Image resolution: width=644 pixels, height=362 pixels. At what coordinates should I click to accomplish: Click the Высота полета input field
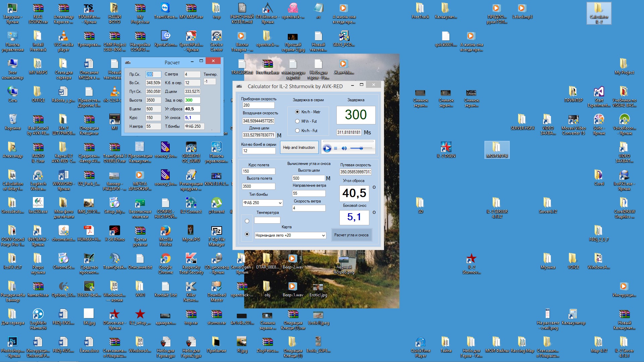(x=258, y=186)
